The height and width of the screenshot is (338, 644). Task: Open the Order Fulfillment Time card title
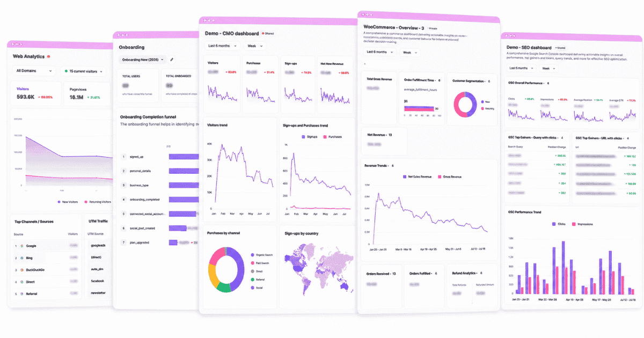coord(422,80)
